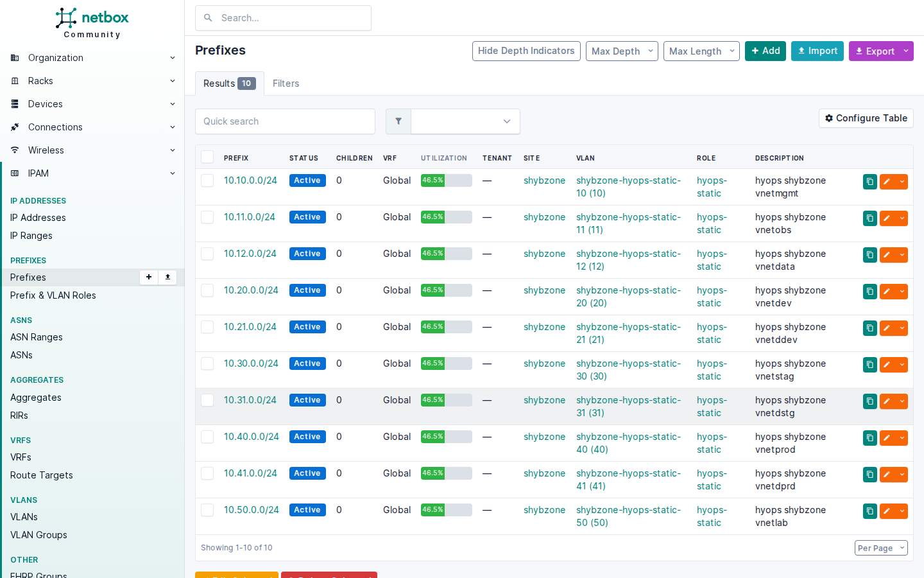Check the box for prefix 10.20.0.0/24
Viewport: 924px width, 578px height.
point(207,290)
